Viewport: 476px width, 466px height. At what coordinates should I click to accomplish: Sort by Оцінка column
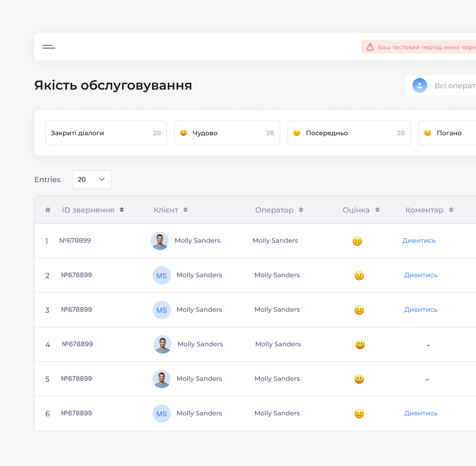pos(377,210)
